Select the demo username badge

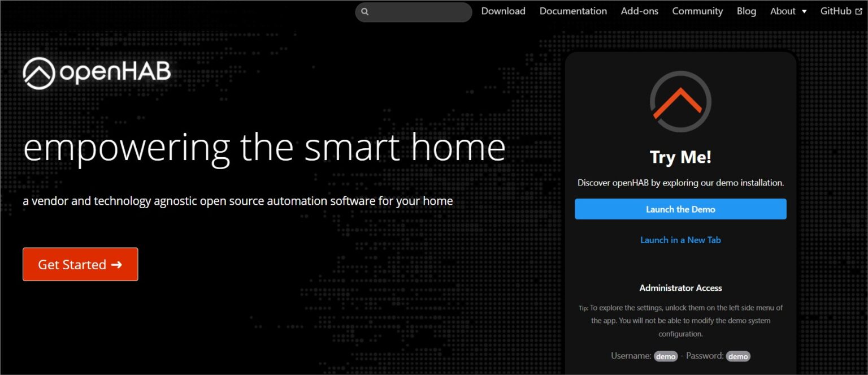666,356
